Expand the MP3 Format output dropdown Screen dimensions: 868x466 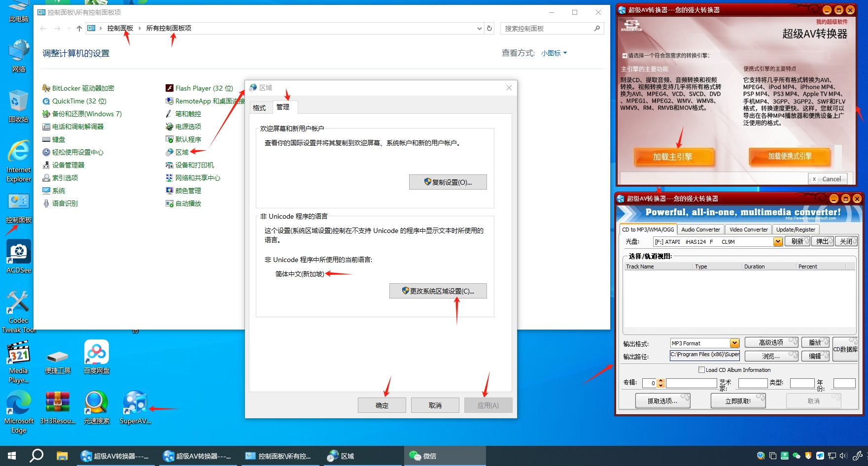(734, 343)
